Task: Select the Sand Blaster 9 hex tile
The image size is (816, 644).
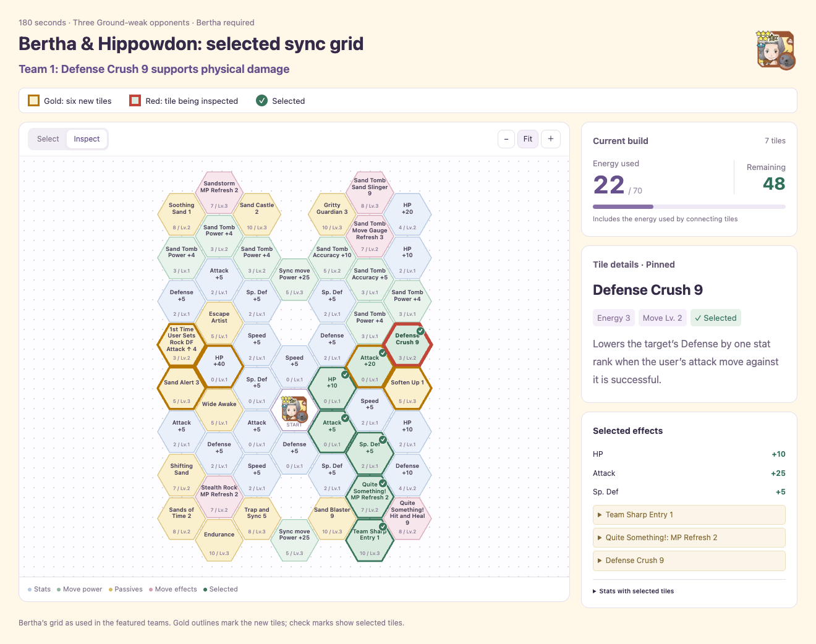Action: click(x=332, y=519)
